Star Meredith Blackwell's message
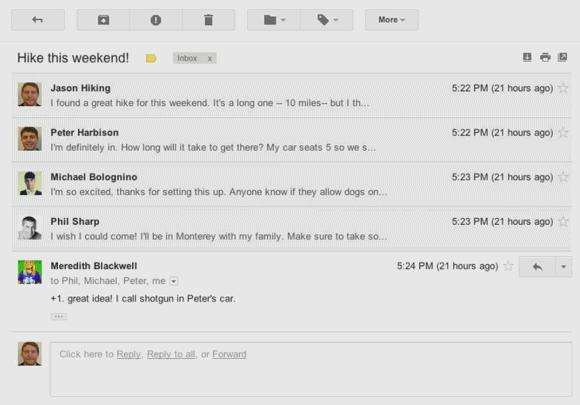Viewport: 580px width, 405px height. [509, 266]
